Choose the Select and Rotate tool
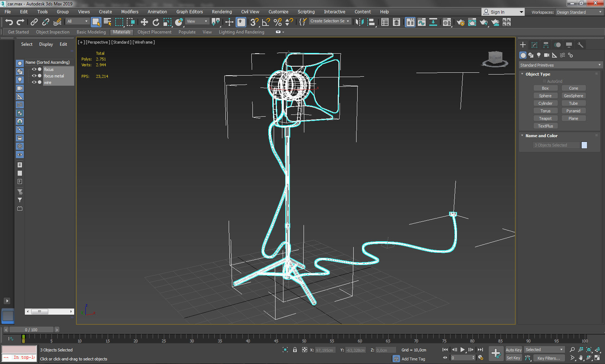Screen dimensions: 605x364 coord(156,22)
